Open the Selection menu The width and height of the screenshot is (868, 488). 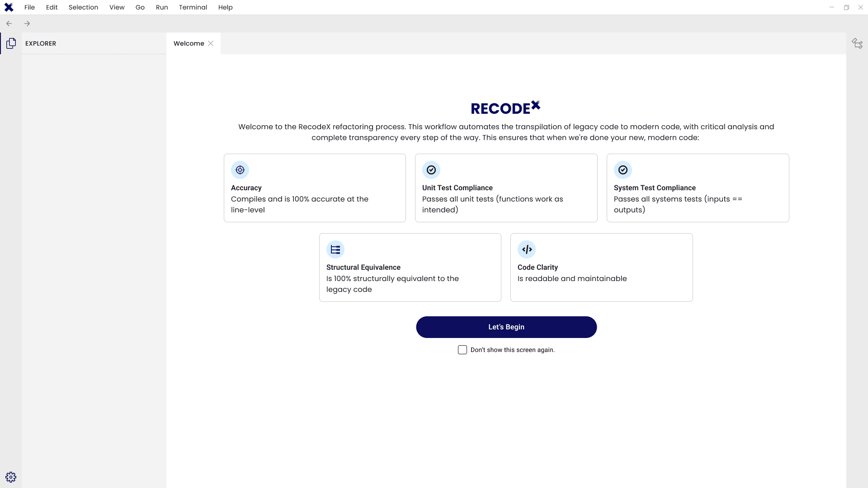83,7
